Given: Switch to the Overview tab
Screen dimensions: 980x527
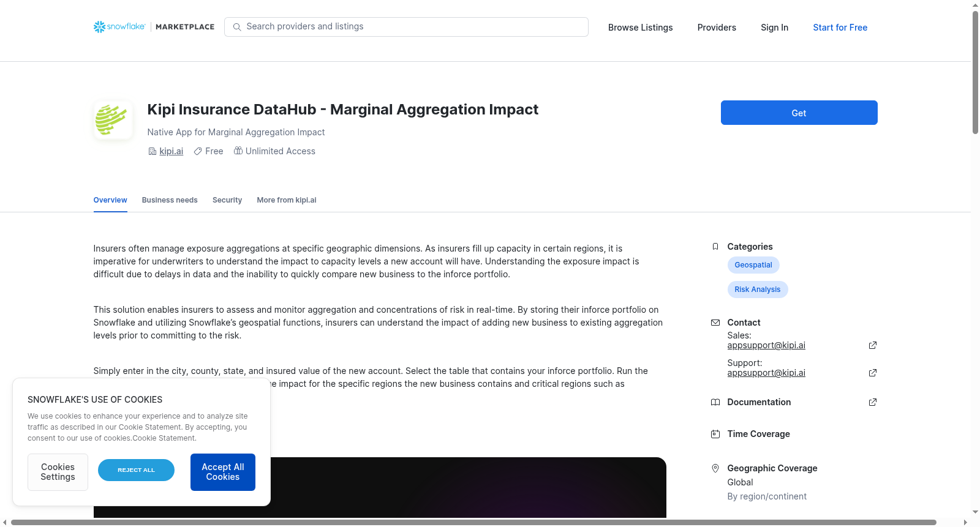Looking at the screenshot, I should coord(110,200).
